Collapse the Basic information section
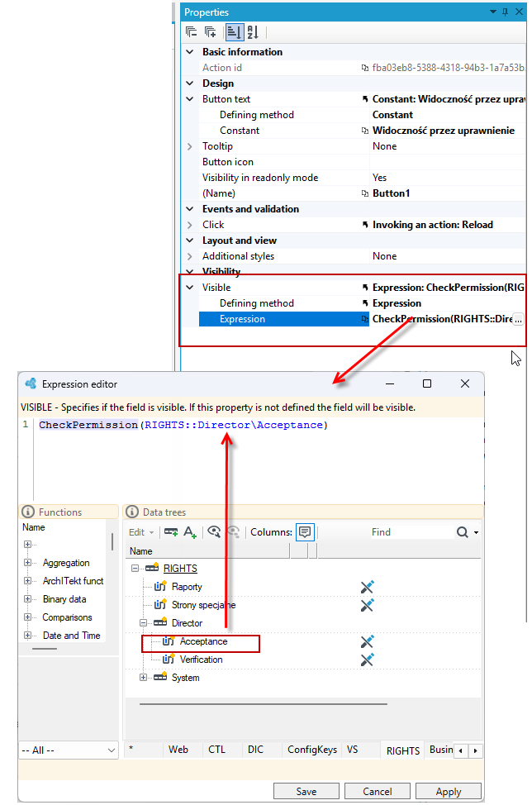 190,52
